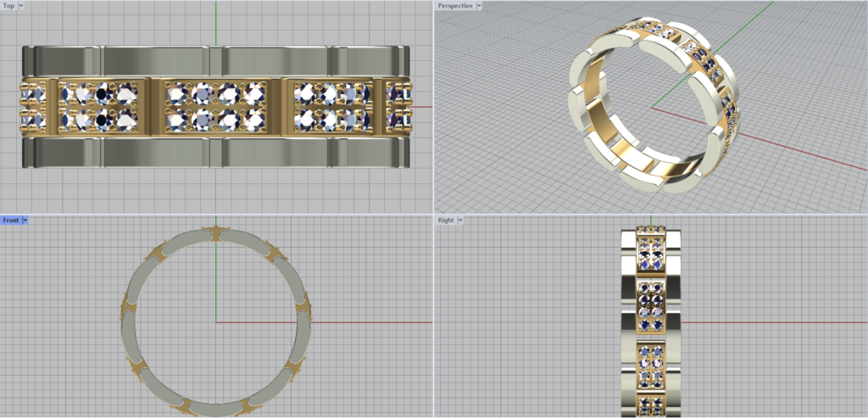This screenshot has width=868, height=419.
Task: Click the horizontal divider between Top and Front
Action: point(217,214)
